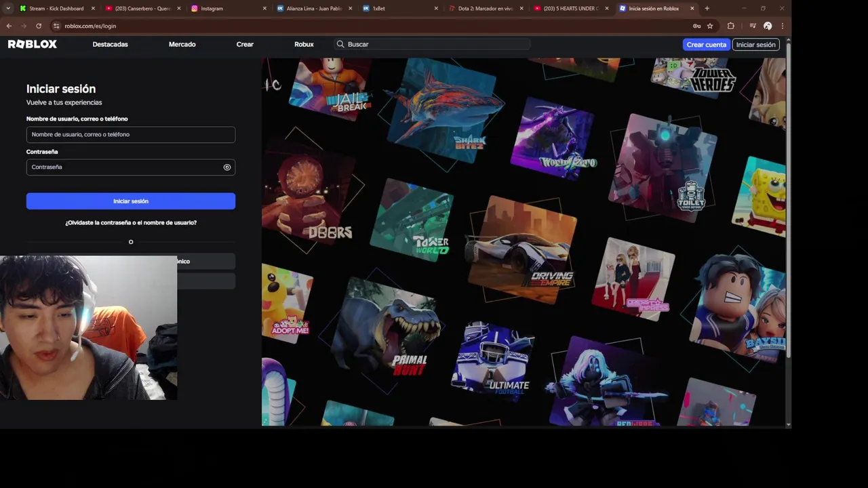Click the address bar URL roblox.com/es/login
This screenshot has height=488, width=868.
(x=90, y=26)
